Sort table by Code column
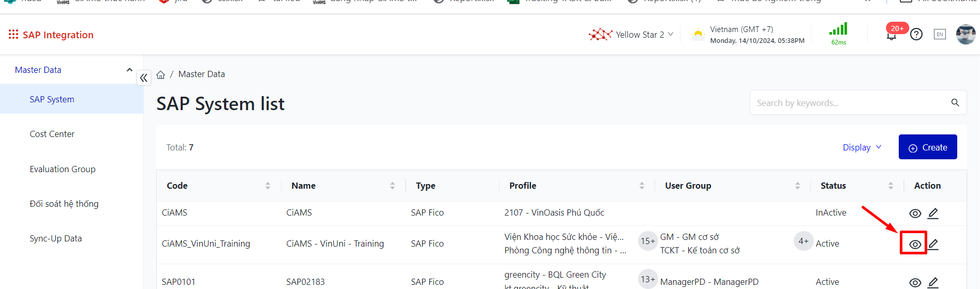The height and width of the screenshot is (289, 980). tap(268, 186)
